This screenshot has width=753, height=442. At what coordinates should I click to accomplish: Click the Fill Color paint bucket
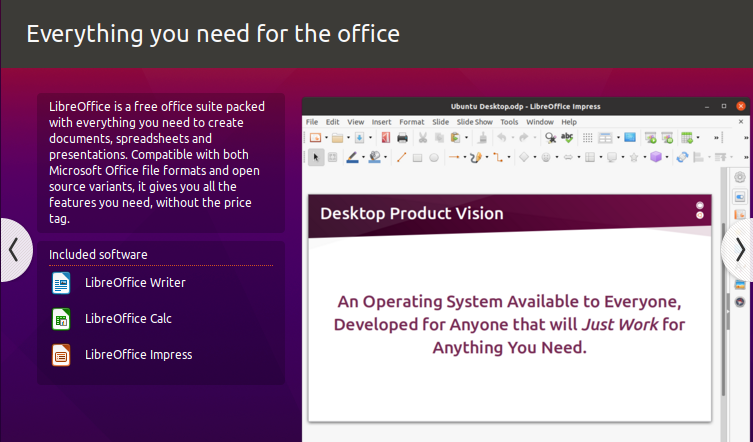pos(375,157)
